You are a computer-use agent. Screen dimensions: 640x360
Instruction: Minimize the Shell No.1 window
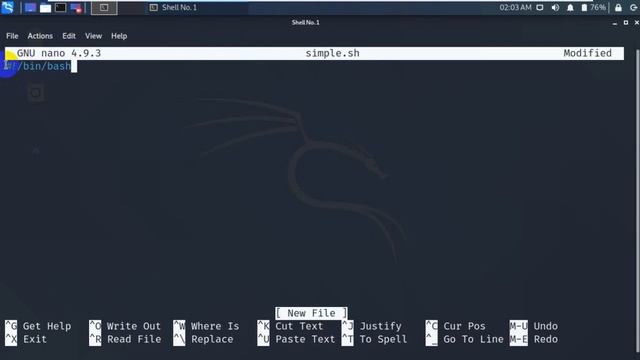(615, 23)
